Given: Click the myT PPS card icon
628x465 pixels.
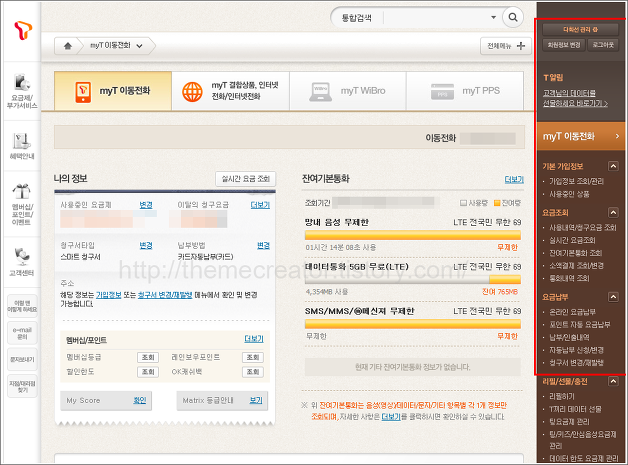Looking at the screenshot, I should tap(442, 92).
